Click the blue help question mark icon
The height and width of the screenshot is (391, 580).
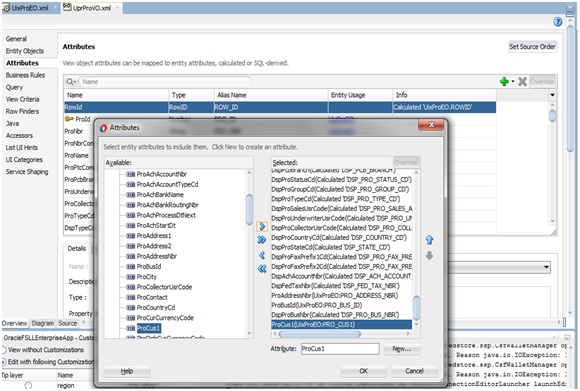557,22
